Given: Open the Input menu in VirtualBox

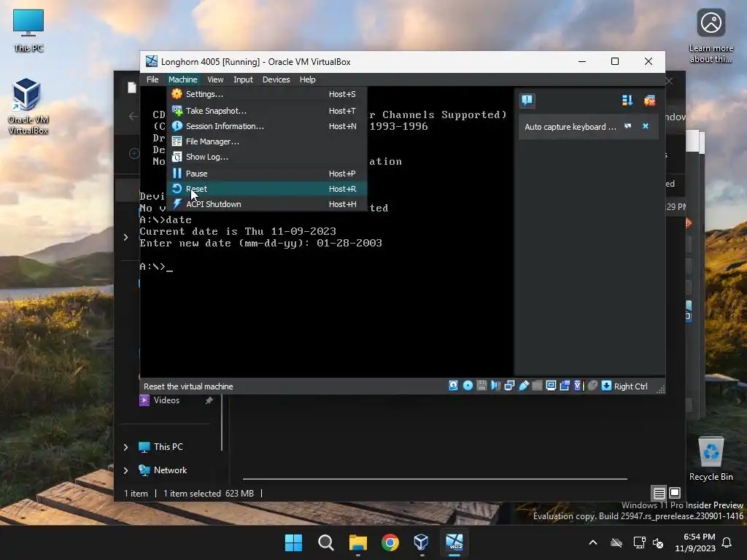Looking at the screenshot, I should (x=243, y=79).
